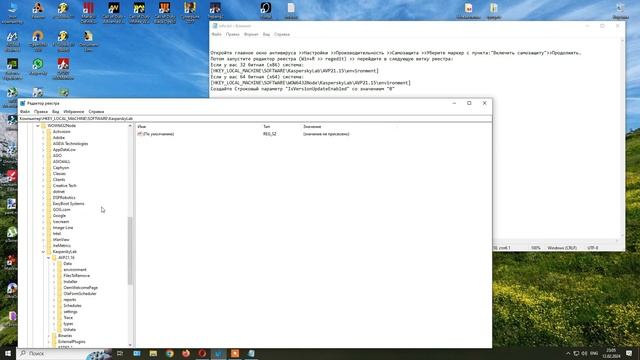Open Вид menu in Registry Editor

(56, 111)
